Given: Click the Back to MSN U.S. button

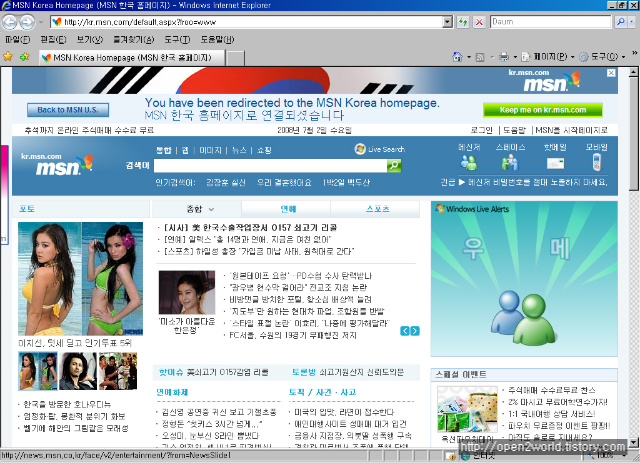Looking at the screenshot, I should point(68,110).
